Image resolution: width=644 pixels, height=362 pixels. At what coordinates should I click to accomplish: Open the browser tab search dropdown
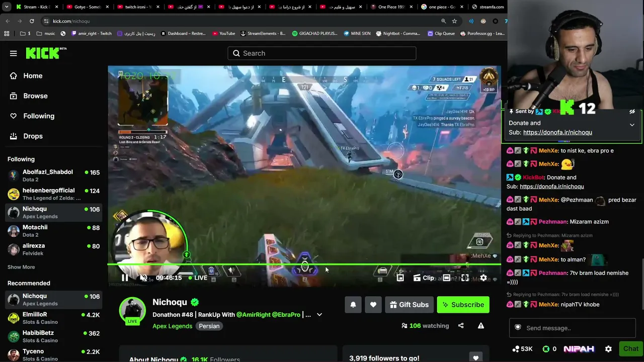point(7,7)
